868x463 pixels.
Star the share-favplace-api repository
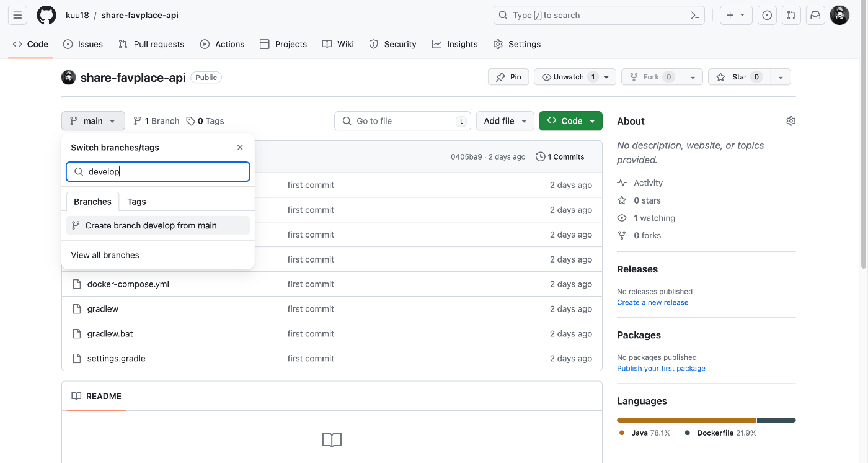739,77
